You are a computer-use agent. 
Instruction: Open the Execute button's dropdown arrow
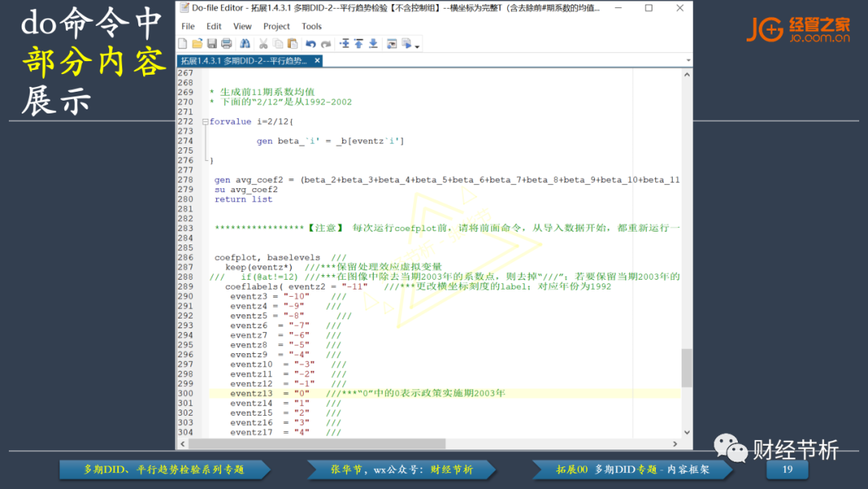pos(417,45)
